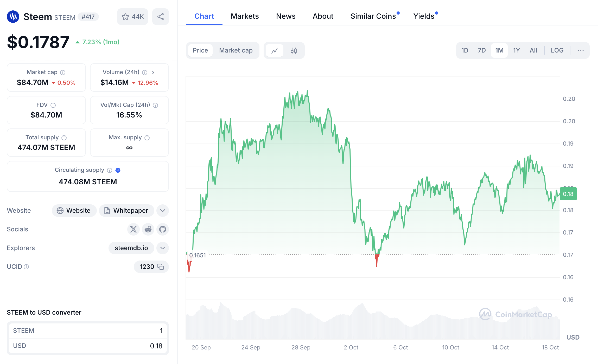
Task: Open the X (Twitter) social link
Action: click(x=133, y=229)
